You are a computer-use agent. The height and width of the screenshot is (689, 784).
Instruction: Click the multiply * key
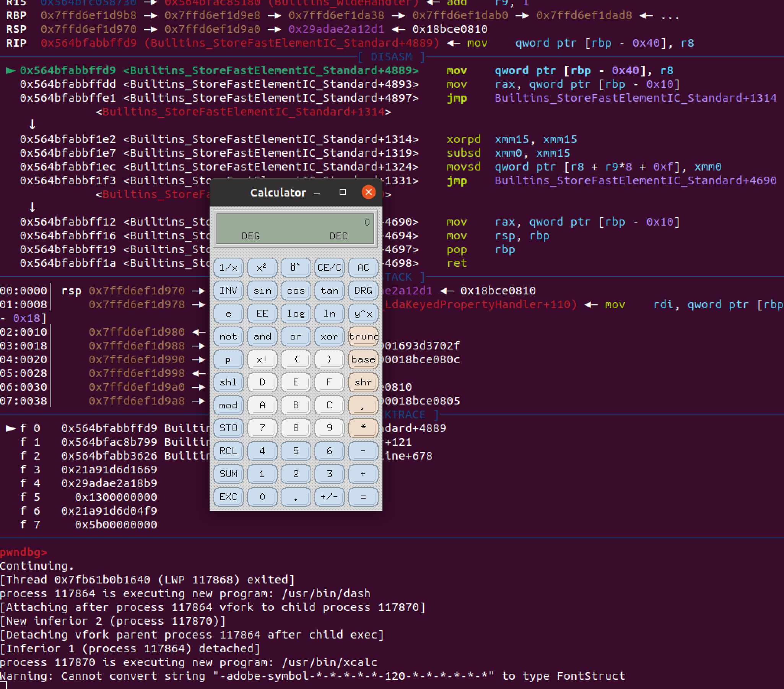pyautogui.click(x=363, y=428)
